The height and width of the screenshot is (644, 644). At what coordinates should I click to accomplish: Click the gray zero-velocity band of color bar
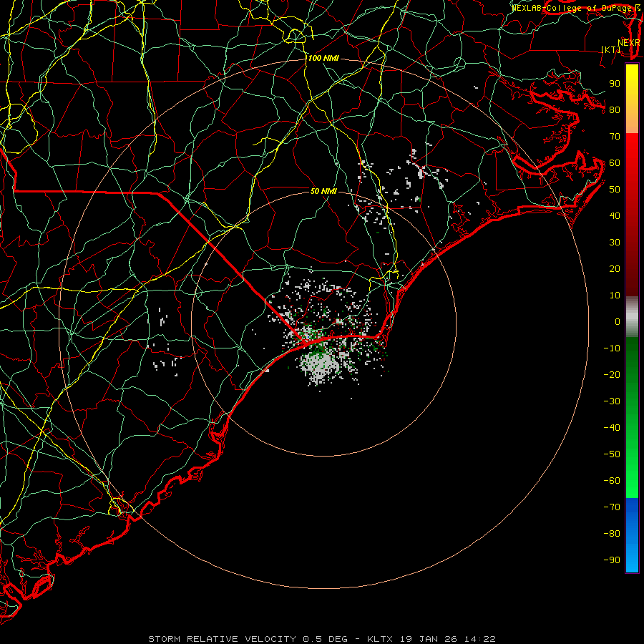[632, 317]
